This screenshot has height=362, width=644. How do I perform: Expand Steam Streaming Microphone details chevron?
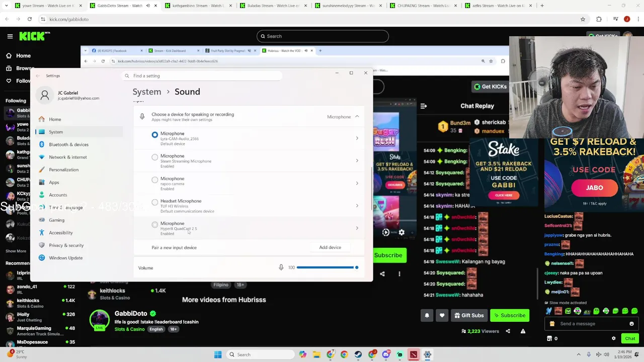[357, 161]
